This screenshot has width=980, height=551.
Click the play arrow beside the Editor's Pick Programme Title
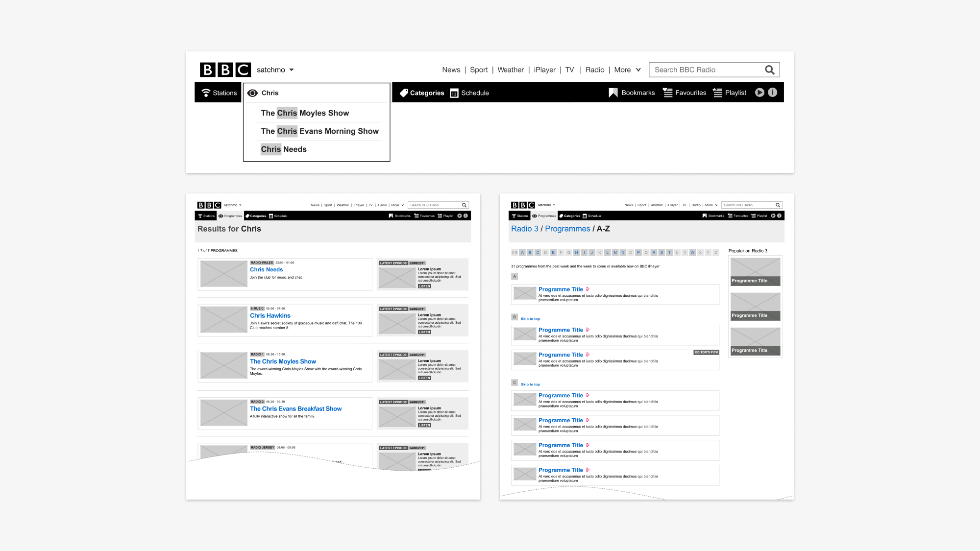pos(588,355)
